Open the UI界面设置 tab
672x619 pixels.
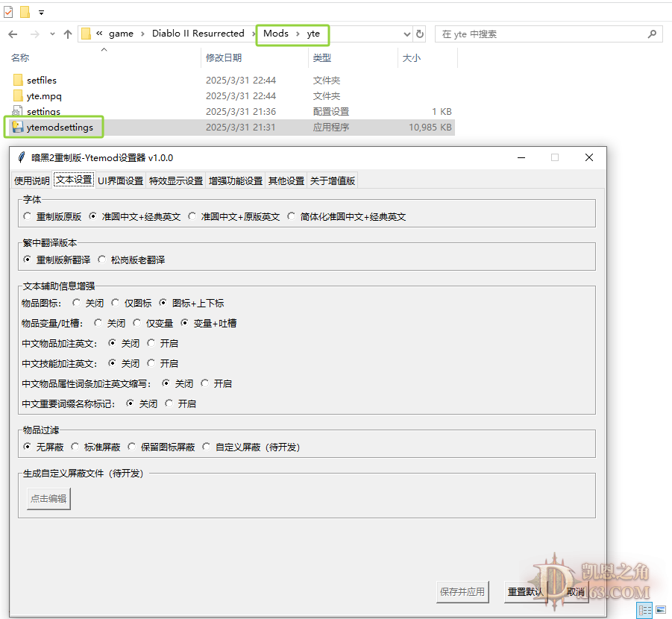[x=120, y=181]
